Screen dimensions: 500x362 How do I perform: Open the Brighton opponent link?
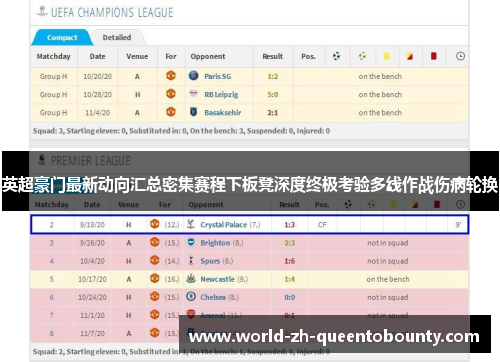[215, 243]
